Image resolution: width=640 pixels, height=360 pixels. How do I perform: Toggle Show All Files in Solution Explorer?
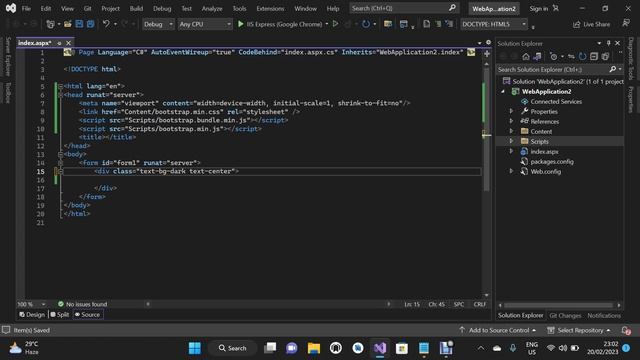(x=605, y=56)
